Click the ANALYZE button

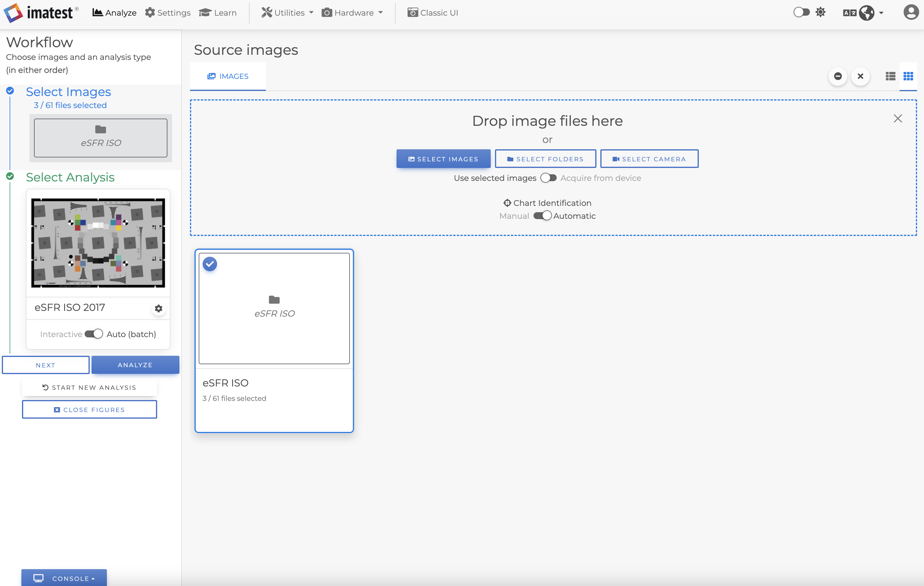135,365
